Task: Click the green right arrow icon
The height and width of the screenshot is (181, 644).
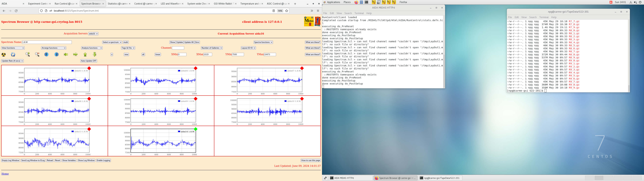Action: [75, 54]
